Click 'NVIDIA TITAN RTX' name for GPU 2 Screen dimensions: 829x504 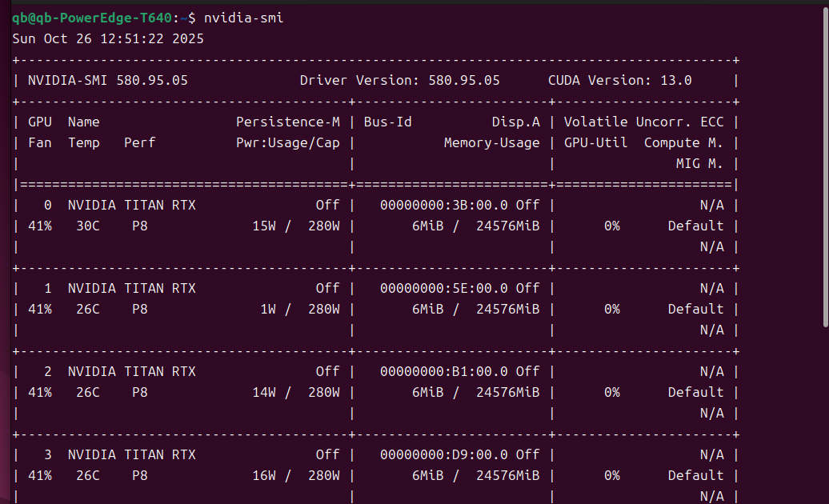(x=132, y=371)
